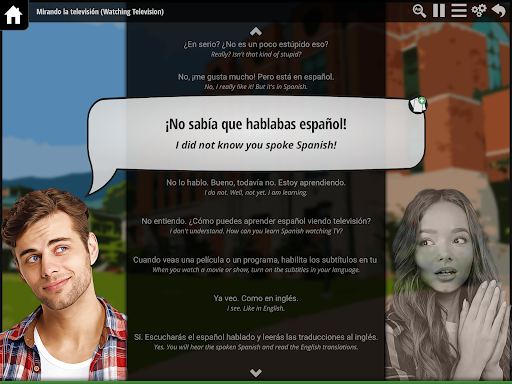The image size is (512, 384).
Task: Jump to 'No lo hablo. Bueno, todavía no' line
Action: click(x=256, y=187)
